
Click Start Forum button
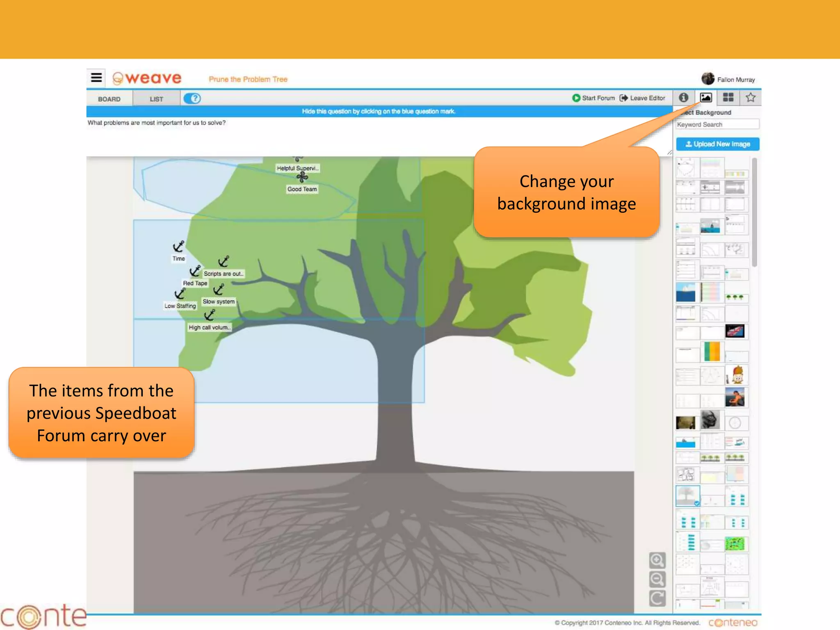[593, 98]
